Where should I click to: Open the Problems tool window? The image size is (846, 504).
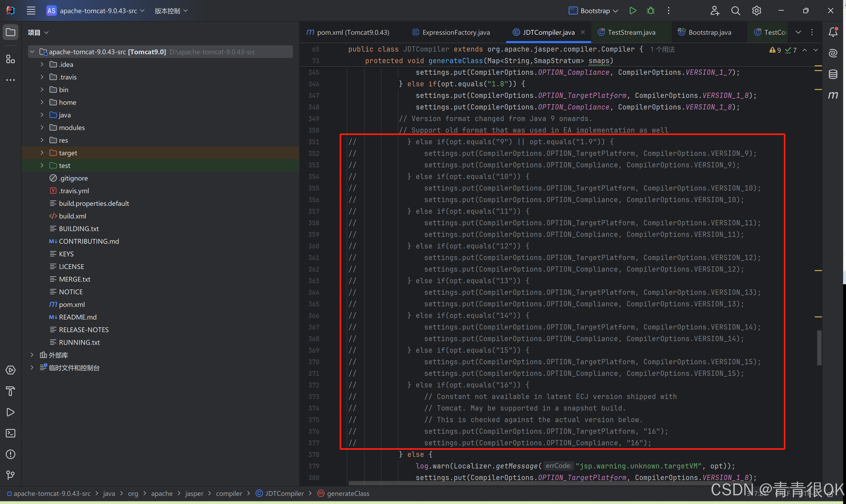[11, 454]
